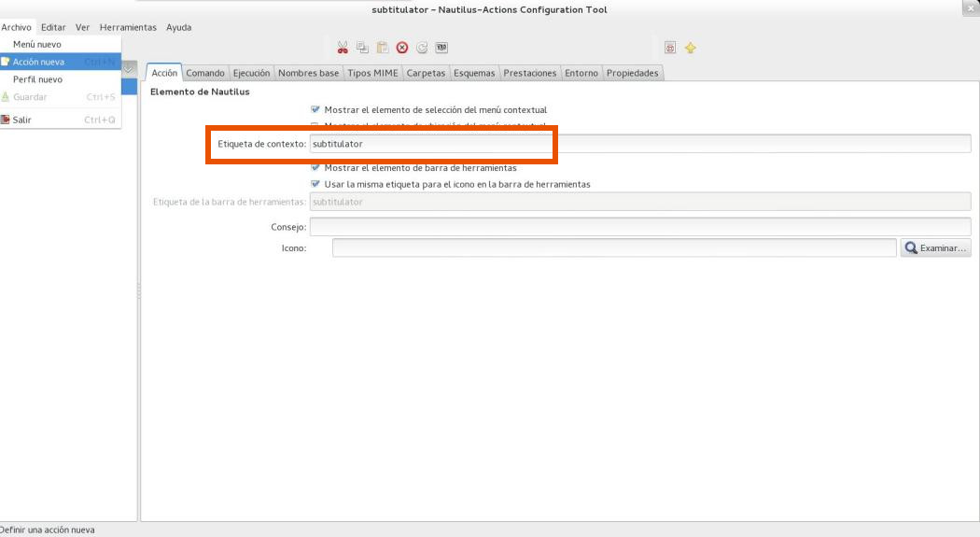The image size is (980, 537).
Task: Choose Salir to quit the application
Action: pyautogui.click(x=61, y=120)
